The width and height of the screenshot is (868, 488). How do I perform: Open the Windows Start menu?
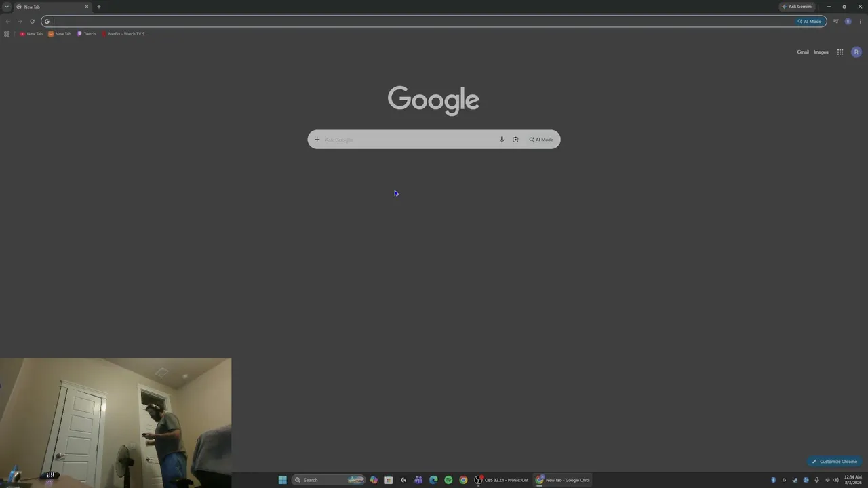click(283, 480)
